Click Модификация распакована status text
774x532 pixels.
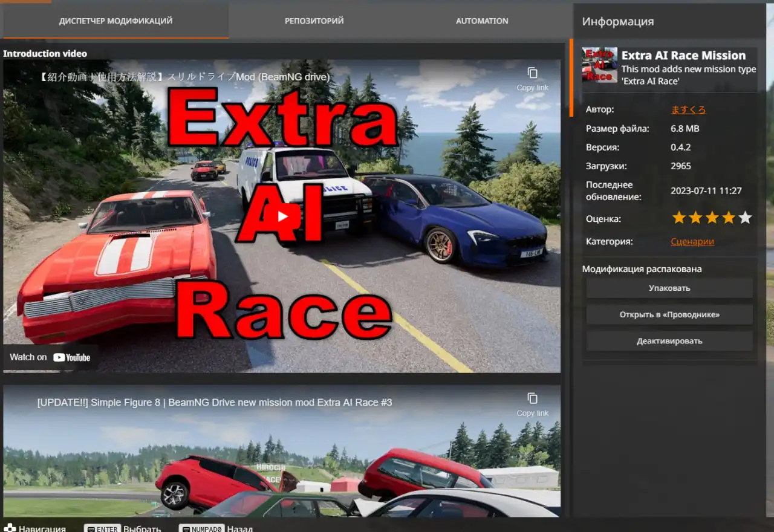click(642, 269)
